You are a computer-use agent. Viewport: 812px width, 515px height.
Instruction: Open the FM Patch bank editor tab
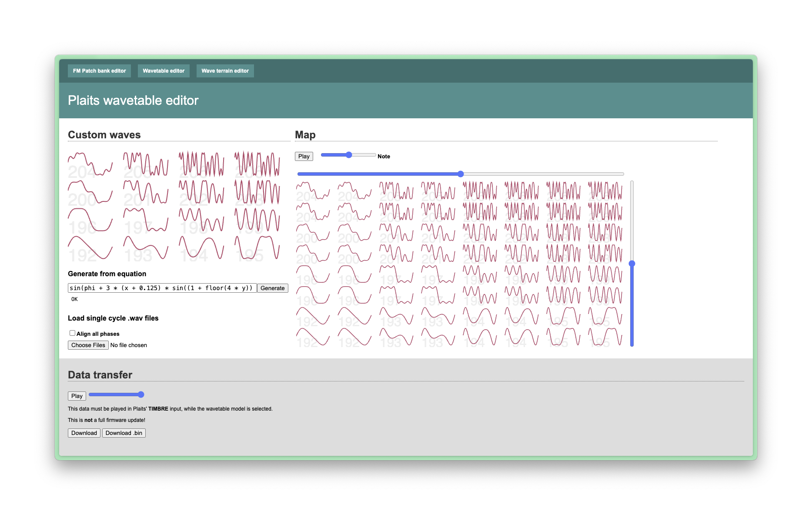pos(99,71)
